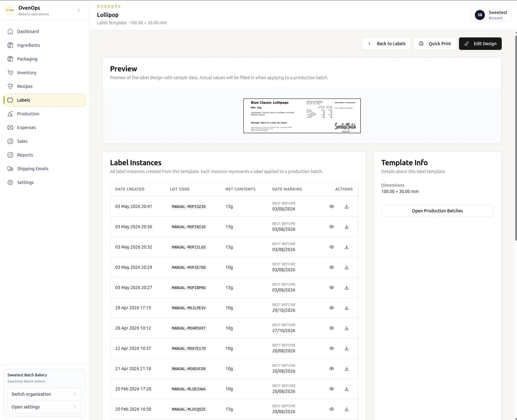
Task: Preview label instance MANUAL-MLUE33W4
Action: (x=332, y=389)
